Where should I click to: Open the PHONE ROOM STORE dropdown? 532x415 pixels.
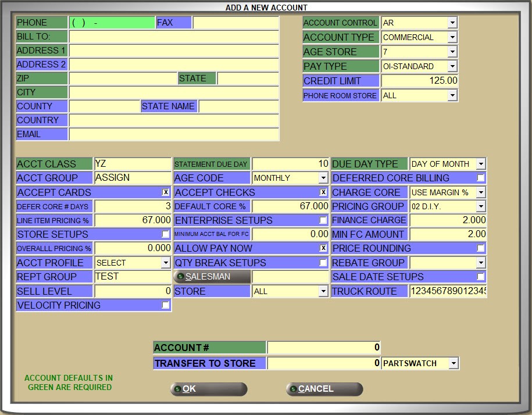453,95
